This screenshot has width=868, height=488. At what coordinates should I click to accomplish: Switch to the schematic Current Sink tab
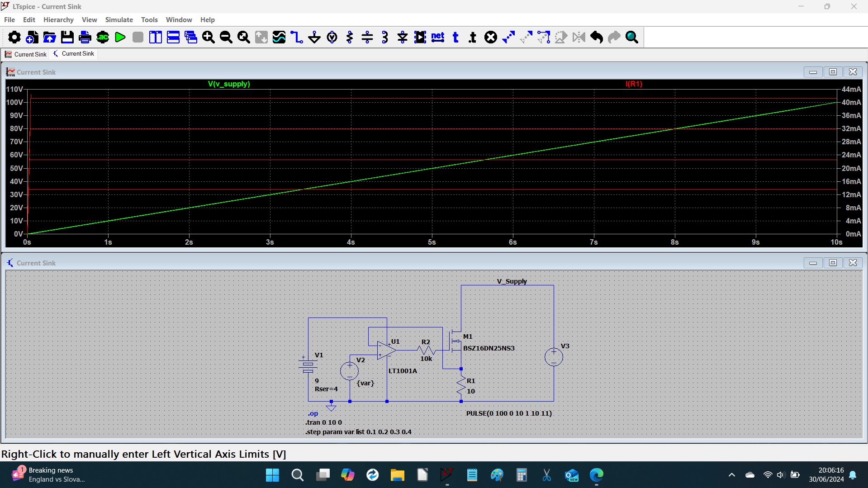tap(74, 53)
